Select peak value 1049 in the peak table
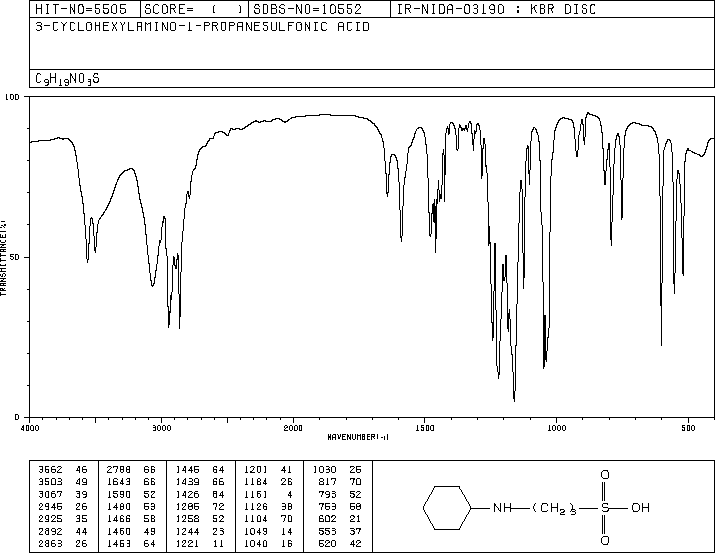 (256, 531)
